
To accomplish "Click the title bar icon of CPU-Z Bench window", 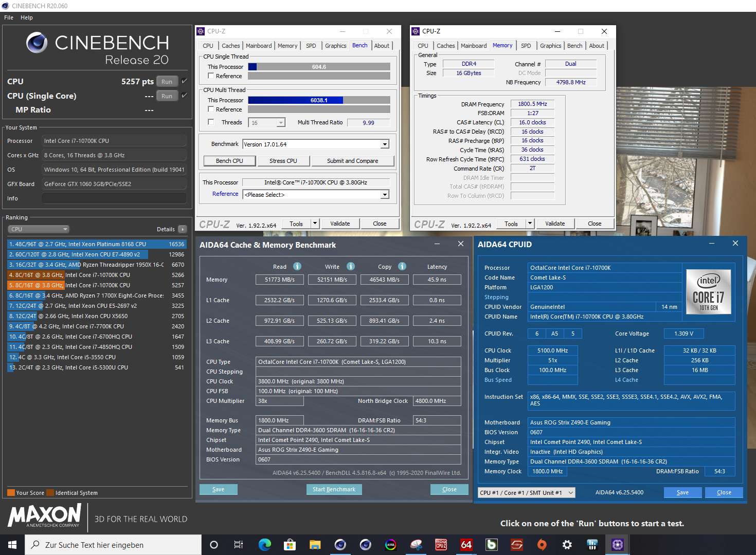I will (201, 31).
